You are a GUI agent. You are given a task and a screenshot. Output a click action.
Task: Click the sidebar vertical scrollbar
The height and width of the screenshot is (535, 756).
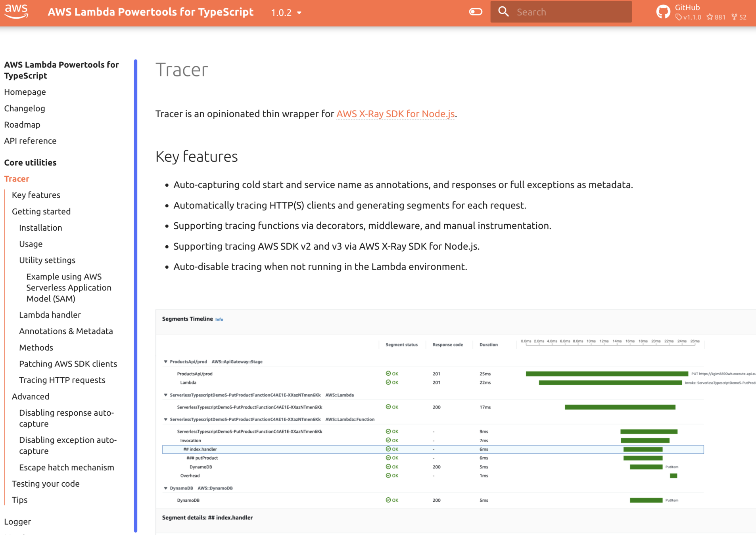[136, 295]
